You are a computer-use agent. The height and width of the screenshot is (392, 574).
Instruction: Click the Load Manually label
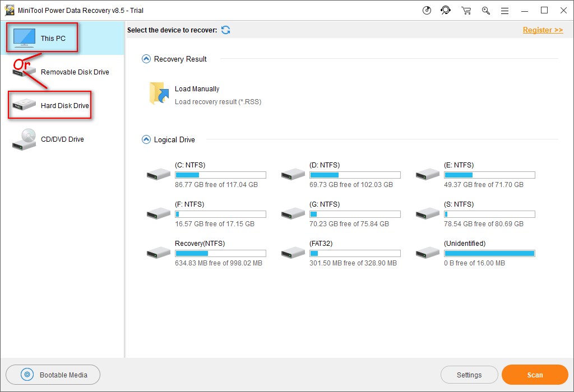[x=197, y=89]
